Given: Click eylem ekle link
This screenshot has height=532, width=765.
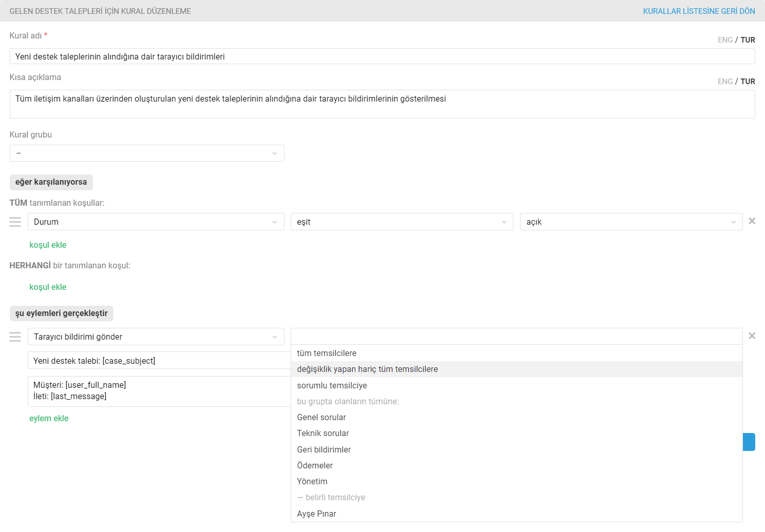Looking at the screenshot, I should [49, 418].
